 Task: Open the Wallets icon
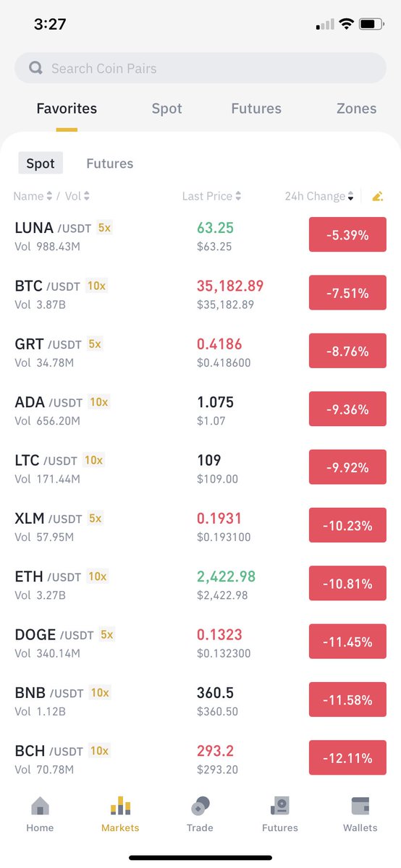360,805
